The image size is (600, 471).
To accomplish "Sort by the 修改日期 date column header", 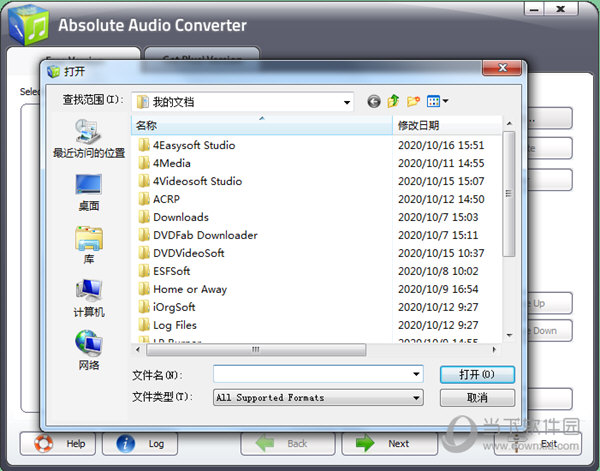I will pyautogui.click(x=447, y=125).
